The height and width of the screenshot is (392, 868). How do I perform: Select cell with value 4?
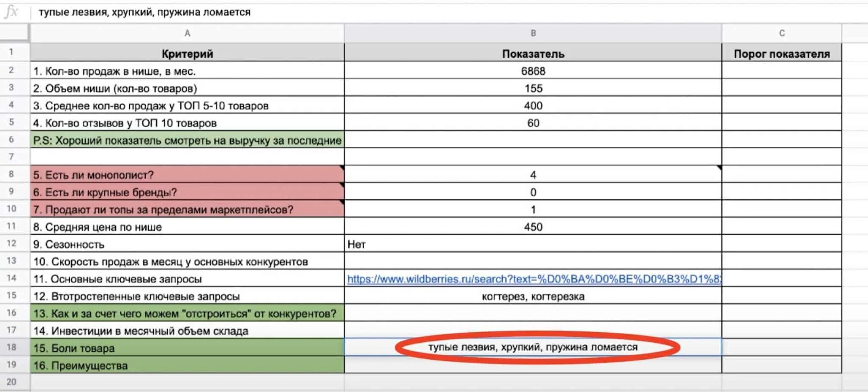pos(533,174)
